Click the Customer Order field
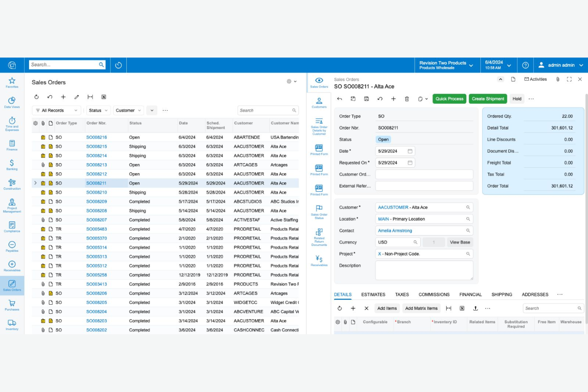This screenshot has height=392, width=588. [x=424, y=174]
